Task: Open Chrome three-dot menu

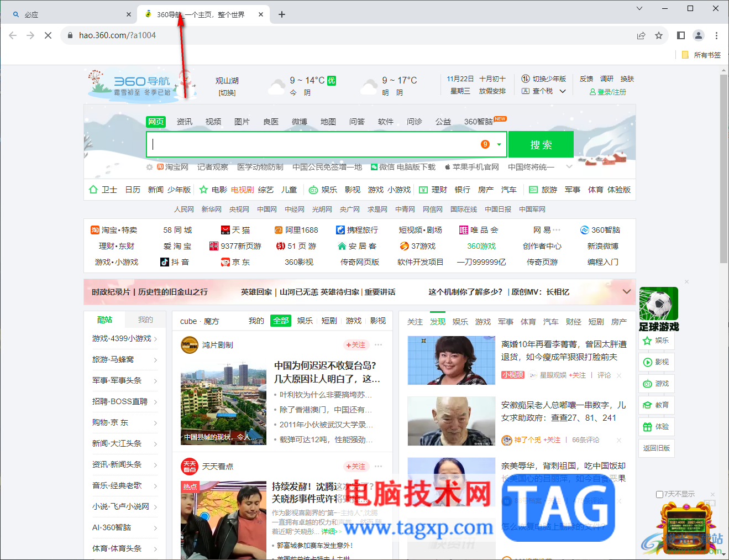Action: [716, 35]
